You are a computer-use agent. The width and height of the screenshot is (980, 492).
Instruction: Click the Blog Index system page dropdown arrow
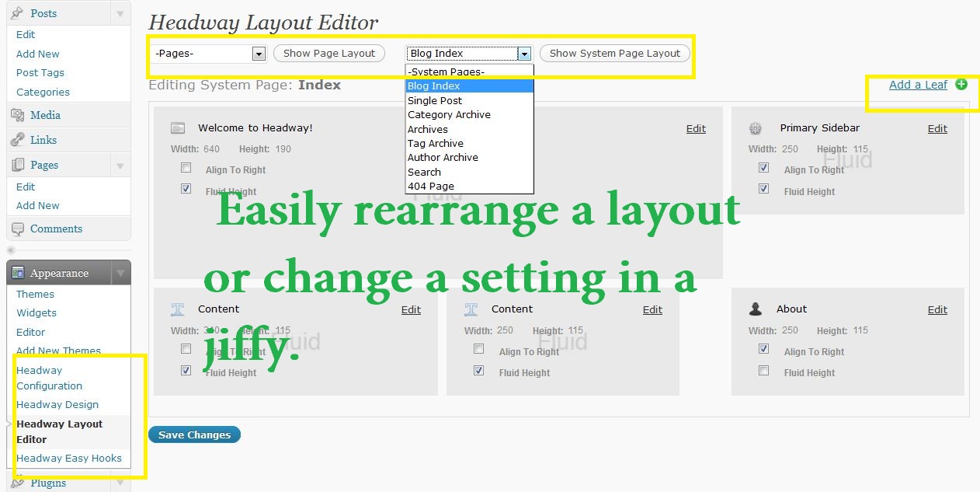(x=525, y=54)
